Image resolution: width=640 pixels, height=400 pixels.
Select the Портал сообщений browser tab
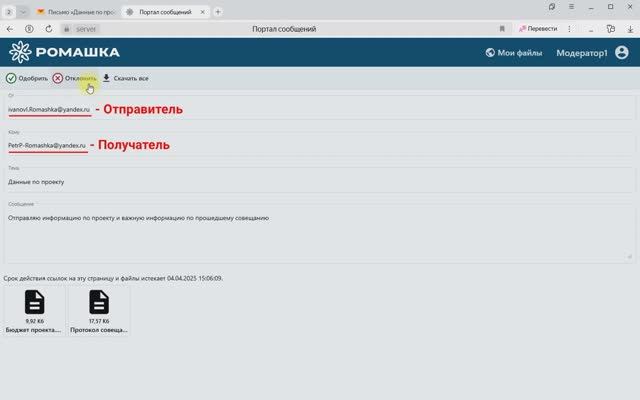[x=165, y=12]
